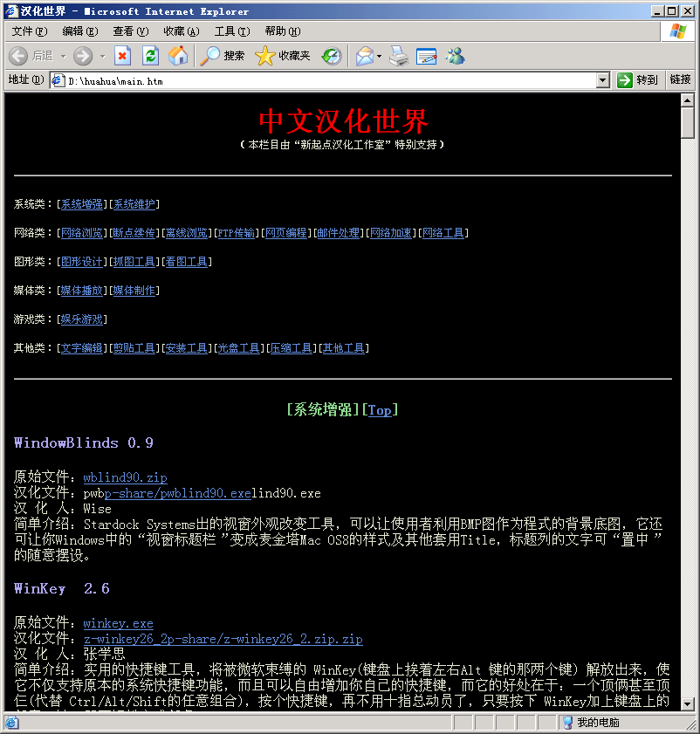Follow the 光盘工具 link
This screenshot has width=700, height=734.
coord(239,348)
